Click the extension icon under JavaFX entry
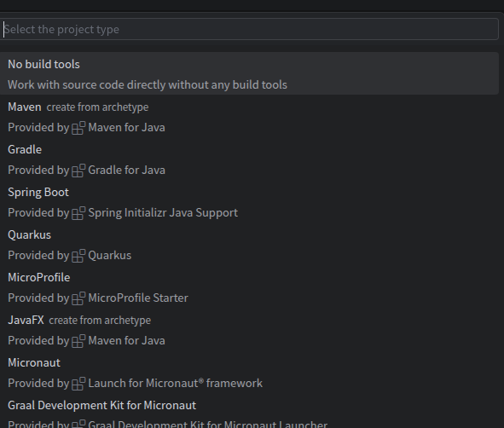504x428 pixels. (78, 341)
